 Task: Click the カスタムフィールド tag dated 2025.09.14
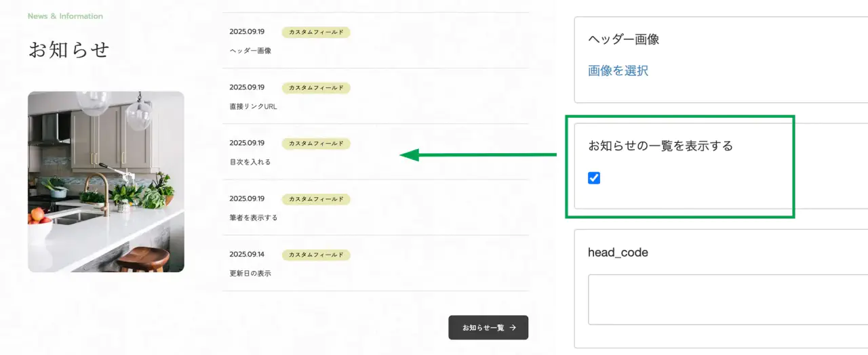point(316,255)
